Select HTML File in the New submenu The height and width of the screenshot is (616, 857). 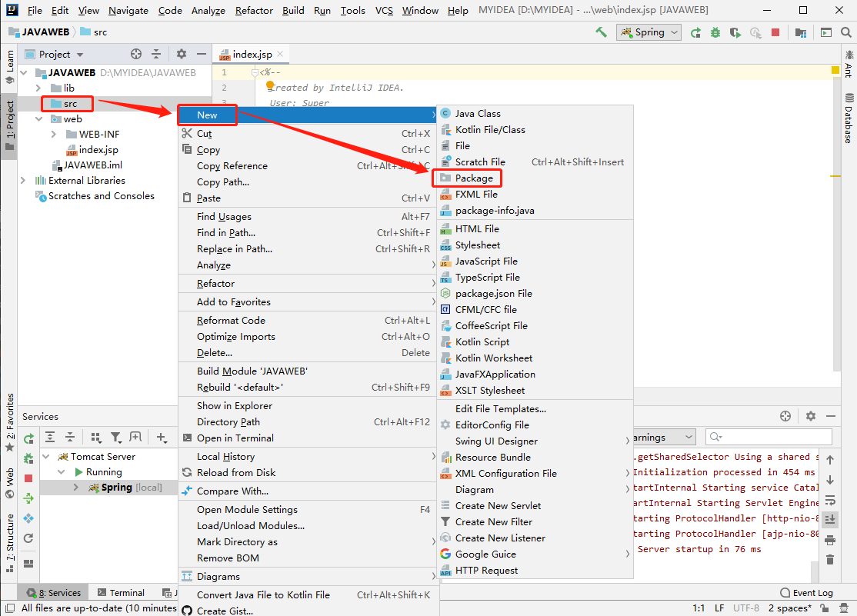pyautogui.click(x=477, y=229)
